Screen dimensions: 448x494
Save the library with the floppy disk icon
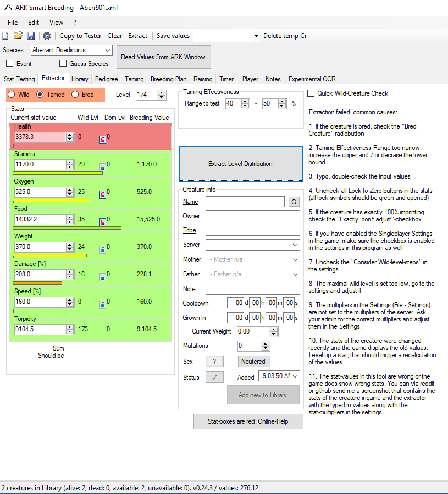click(31, 35)
